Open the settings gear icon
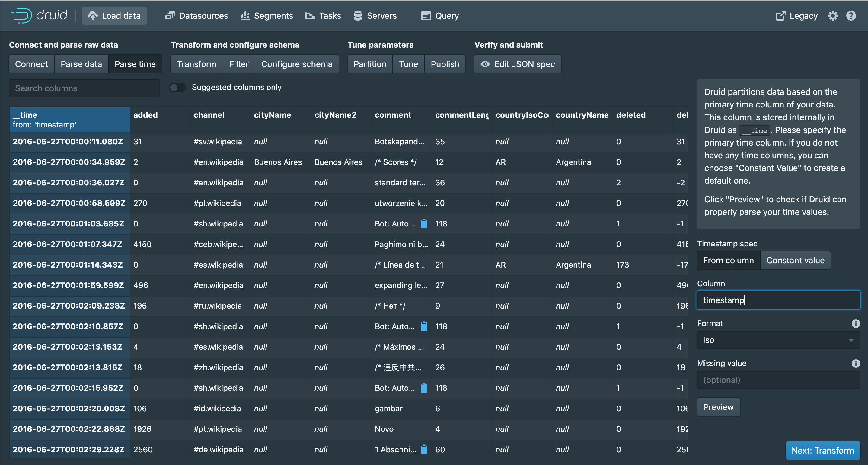Image resolution: width=868 pixels, height=465 pixels. pyautogui.click(x=833, y=16)
